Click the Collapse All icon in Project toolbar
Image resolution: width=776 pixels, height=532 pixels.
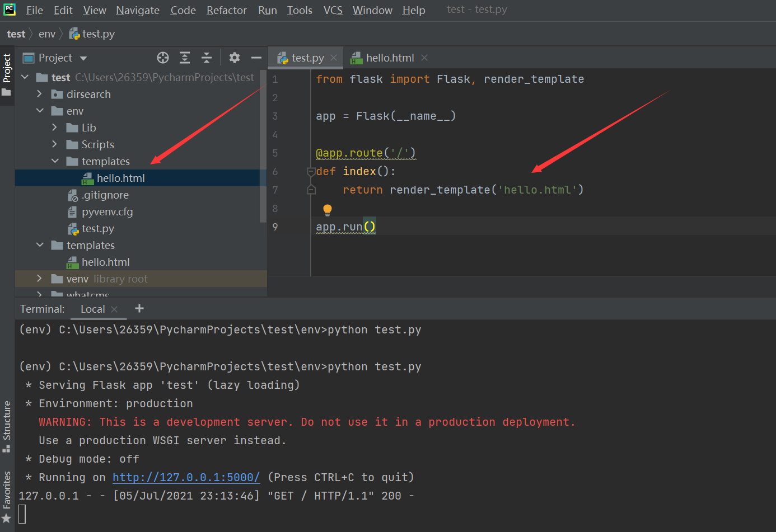point(207,58)
